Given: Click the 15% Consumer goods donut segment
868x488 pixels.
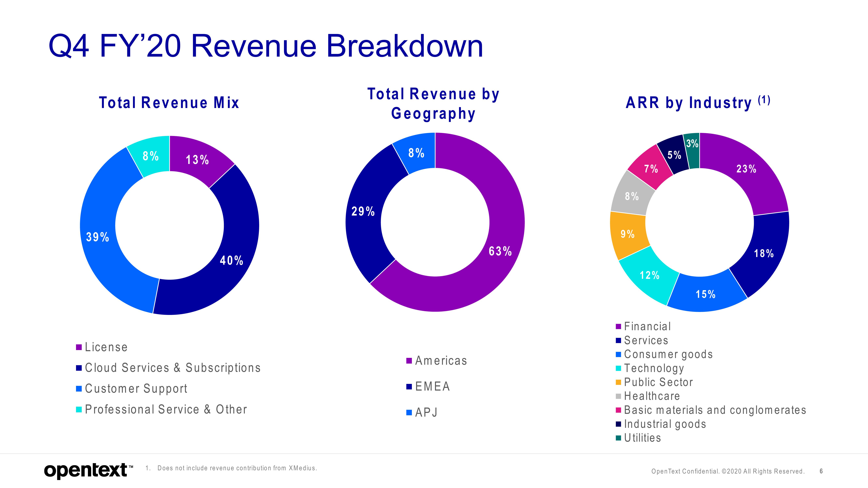Looking at the screenshot, I should (x=706, y=294).
